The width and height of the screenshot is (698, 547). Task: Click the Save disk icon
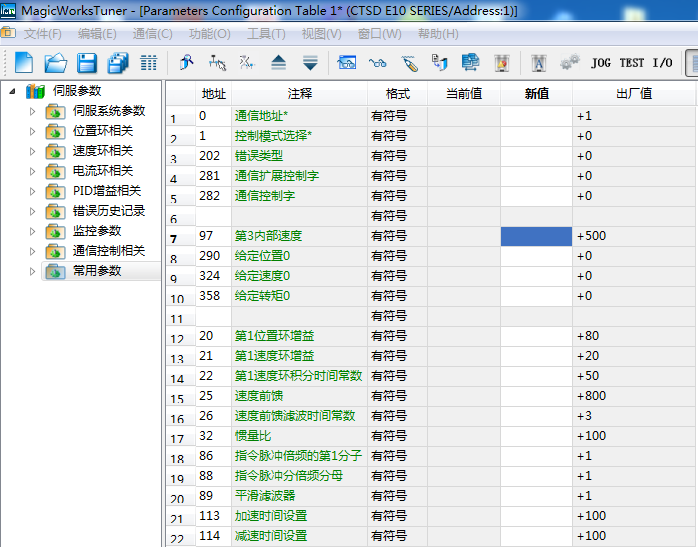click(x=87, y=63)
